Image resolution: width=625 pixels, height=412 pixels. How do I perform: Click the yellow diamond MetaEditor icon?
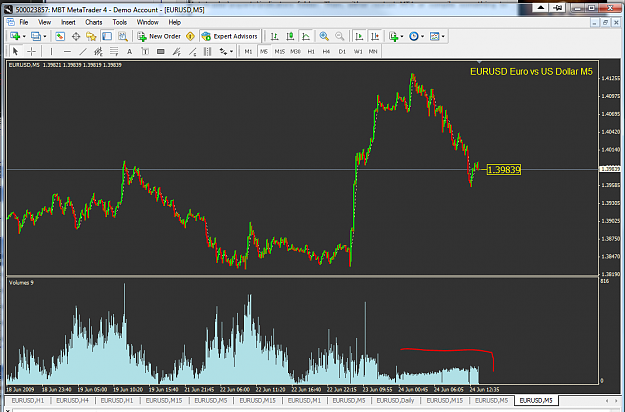coord(191,36)
